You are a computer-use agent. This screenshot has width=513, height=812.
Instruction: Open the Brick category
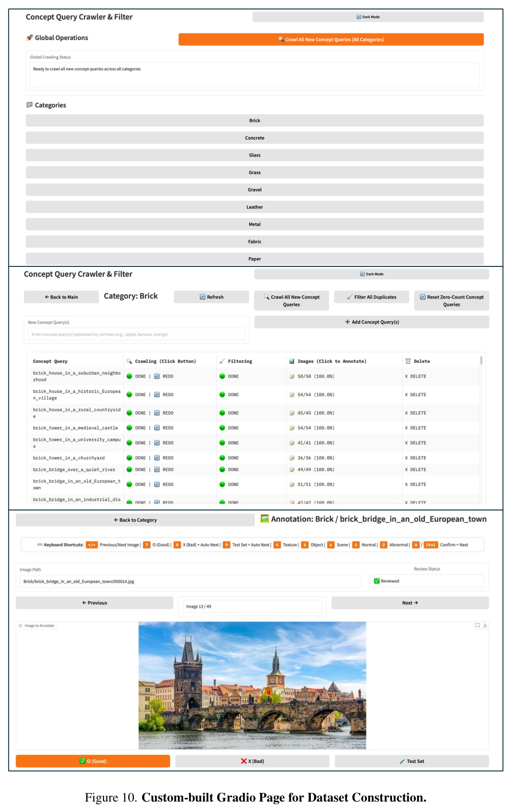click(x=255, y=121)
